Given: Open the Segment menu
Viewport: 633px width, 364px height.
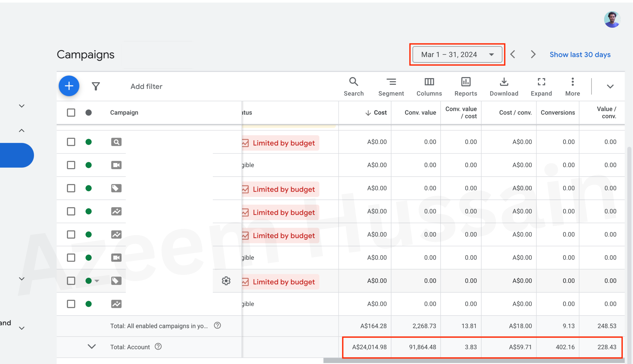Looking at the screenshot, I should click(391, 87).
